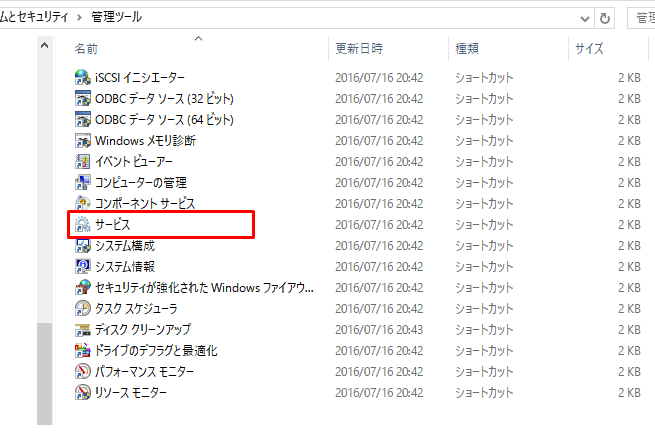This screenshot has height=448, width=655.
Task: Select the イベント ビューアー icon
Action: pos(83,161)
